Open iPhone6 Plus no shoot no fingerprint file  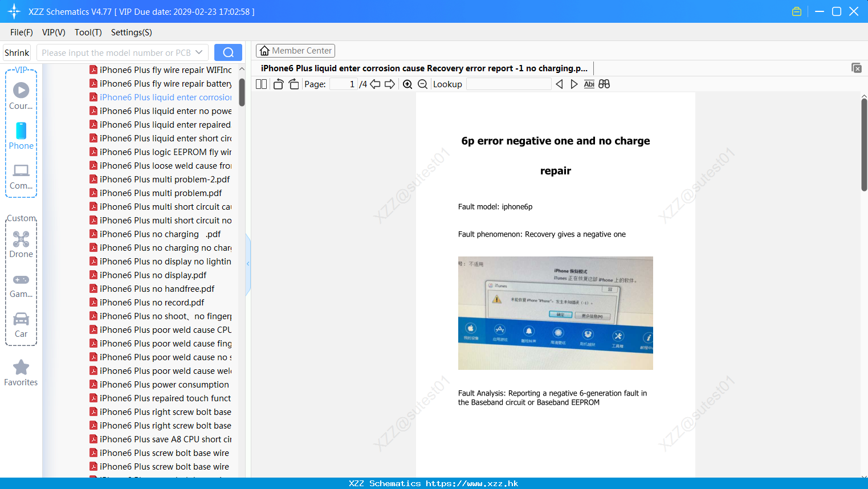[x=161, y=316]
